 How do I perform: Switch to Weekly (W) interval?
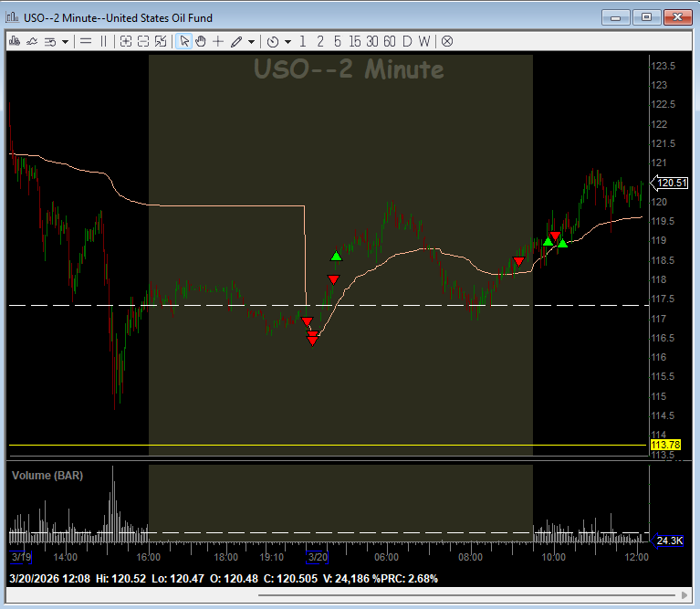(x=424, y=41)
